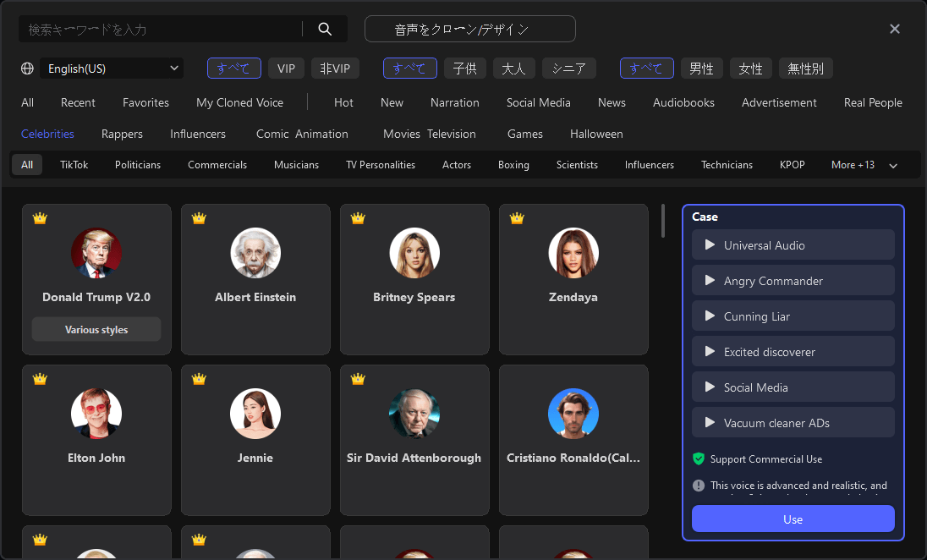Select Jennie voice avatar
927x560 pixels.
click(x=255, y=414)
